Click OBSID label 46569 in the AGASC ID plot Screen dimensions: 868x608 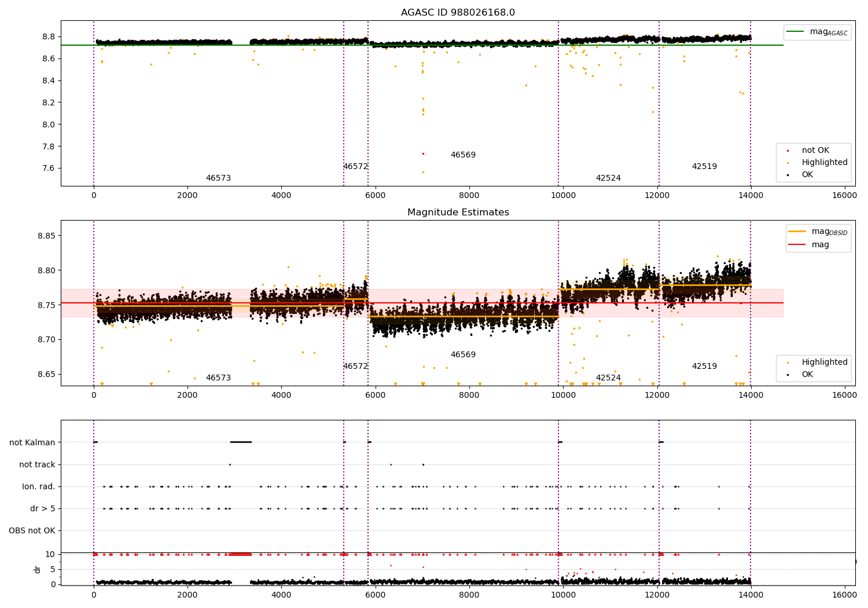(x=463, y=155)
